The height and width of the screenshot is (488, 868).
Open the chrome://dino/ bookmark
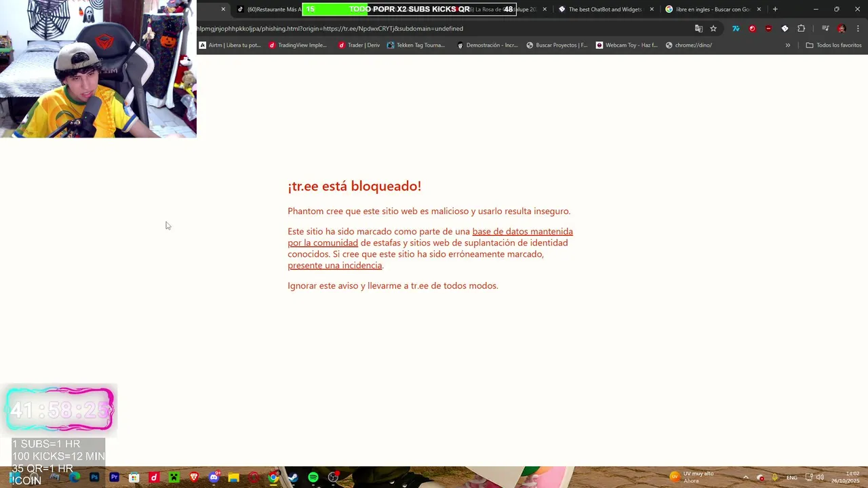click(x=688, y=45)
